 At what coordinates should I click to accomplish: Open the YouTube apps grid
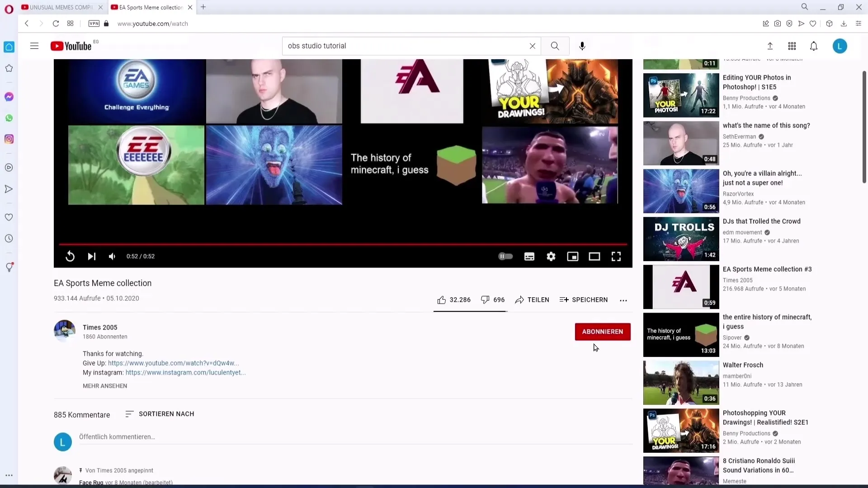coord(792,46)
